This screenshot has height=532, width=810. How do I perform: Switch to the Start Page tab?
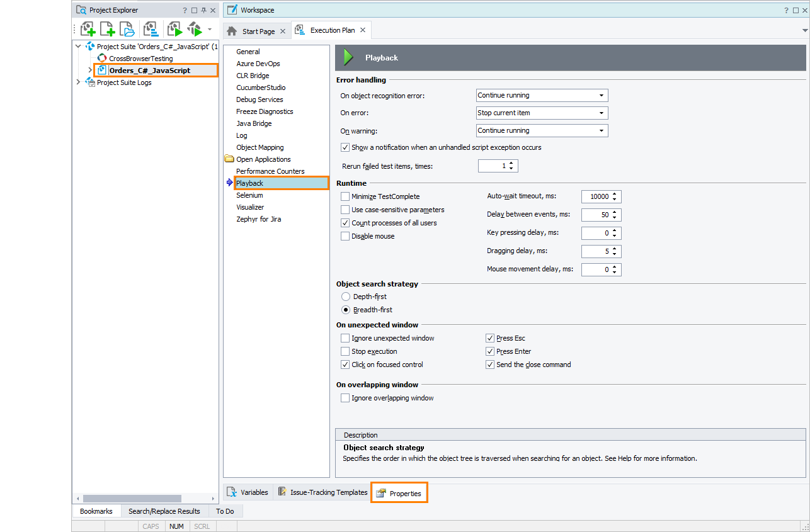[x=258, y=31]
